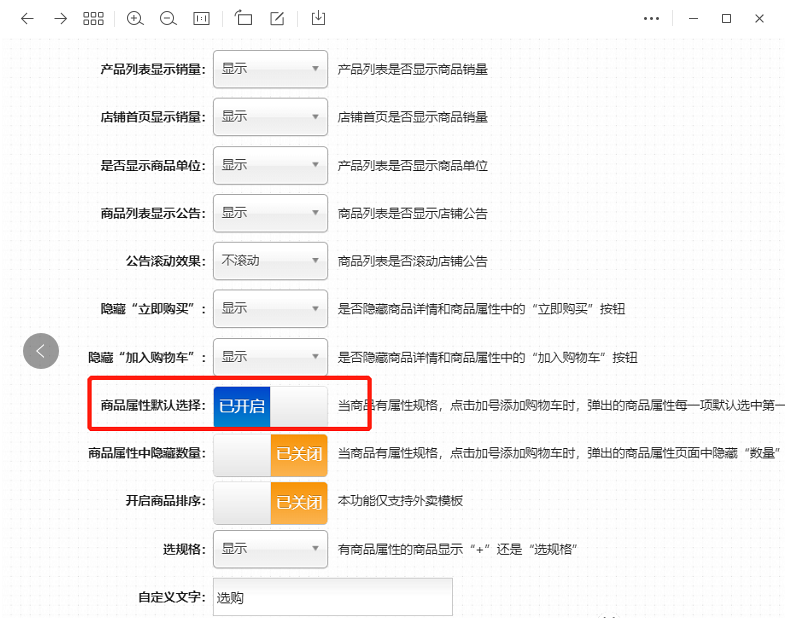The width and height of the screenshot is (785, 618).
Task: Go forward to the next image
Action: pyautogui.click(x=61, y=18)
